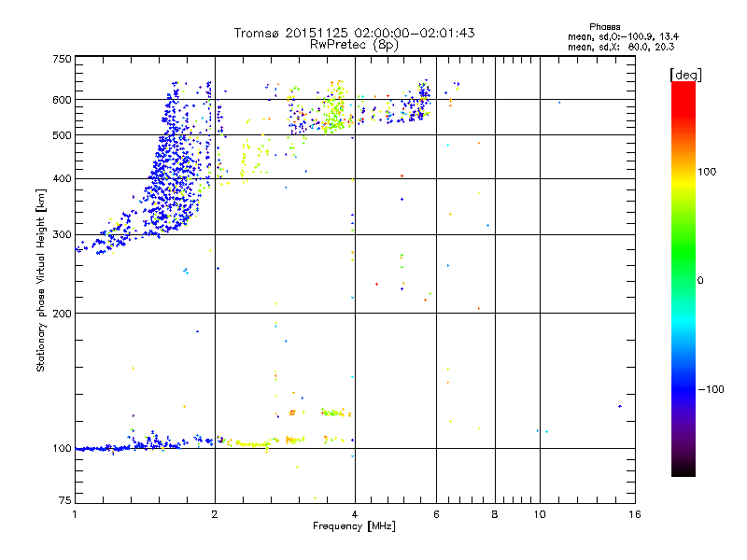Click the x-axis label '6'
The height and width of the screenshot is (560, 747).
[436, 514]
